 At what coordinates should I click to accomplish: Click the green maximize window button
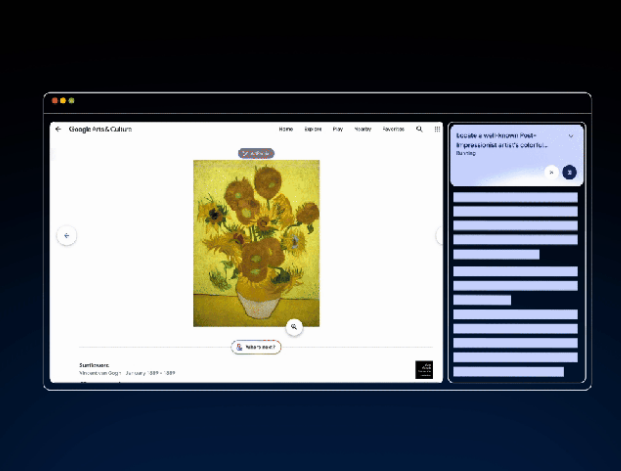tap(71, 101)
